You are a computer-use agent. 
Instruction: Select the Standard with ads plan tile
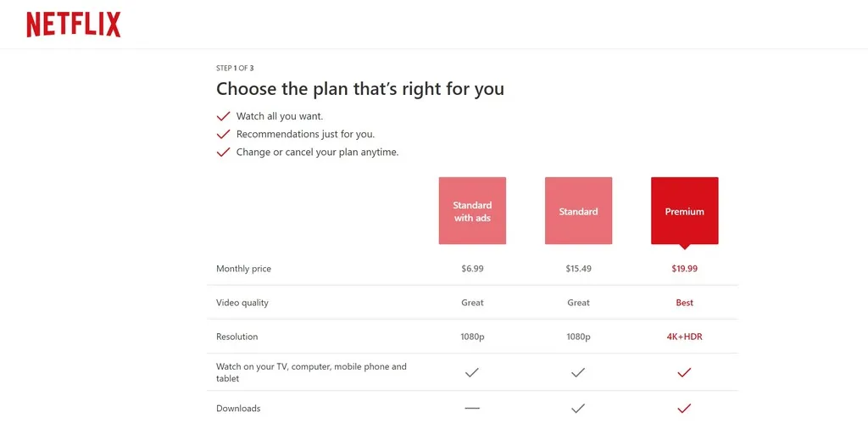(x=472, y=210)
